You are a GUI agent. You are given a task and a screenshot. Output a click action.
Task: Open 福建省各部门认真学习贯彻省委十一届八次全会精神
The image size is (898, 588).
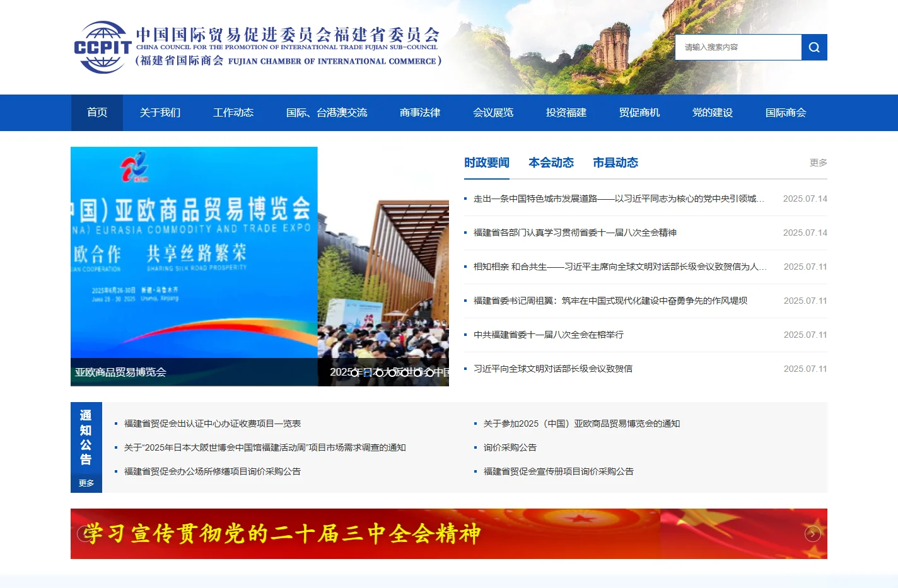tap(575, 233)
